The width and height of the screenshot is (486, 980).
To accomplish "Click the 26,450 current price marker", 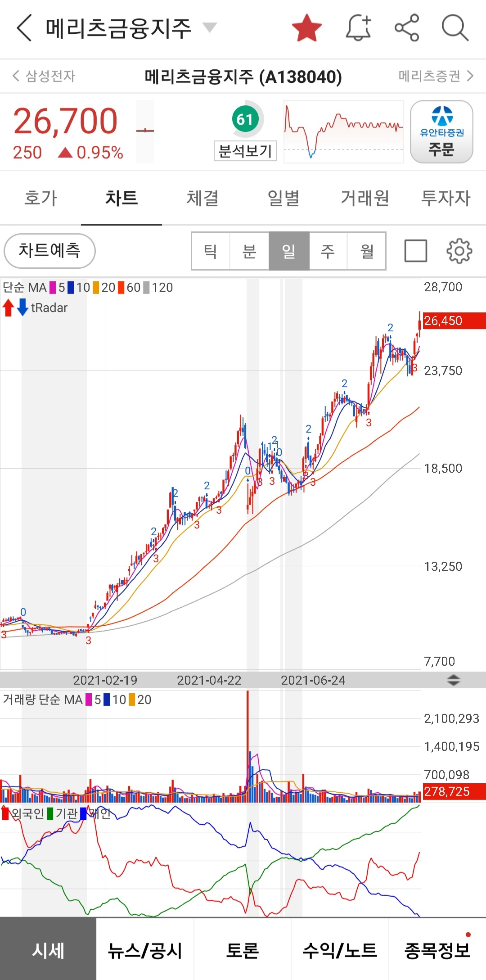I will coord(454,321).
